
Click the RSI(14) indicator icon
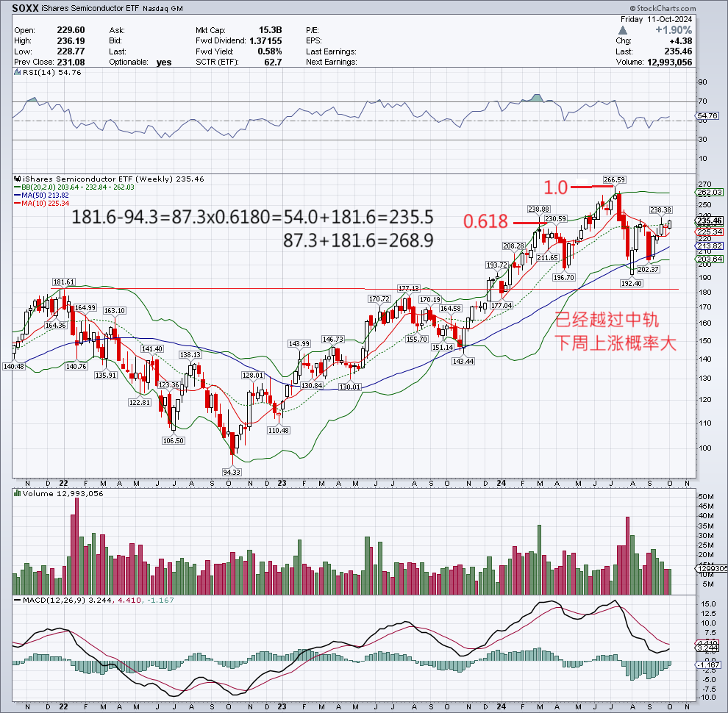[x=17, y=73]
